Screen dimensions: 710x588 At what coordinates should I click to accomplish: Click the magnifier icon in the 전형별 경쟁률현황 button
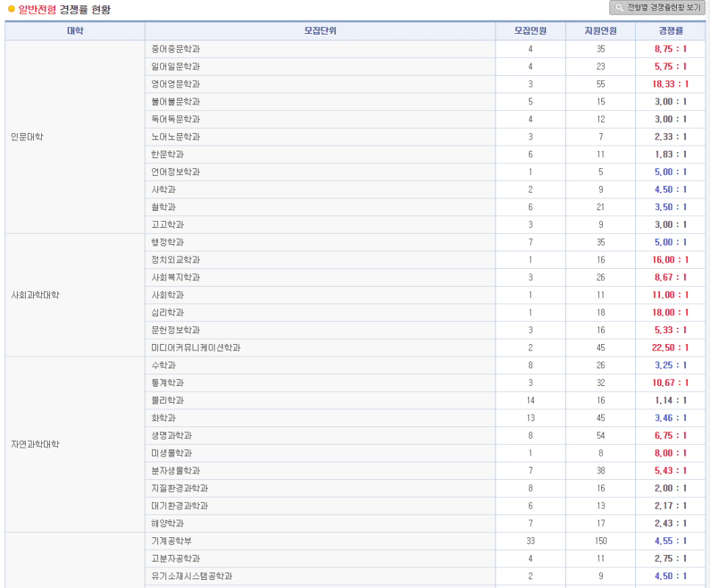619,7
